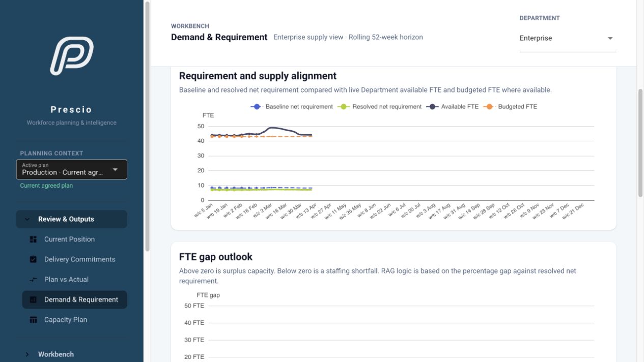Click the Capacity Plan table icon
This screenshot has height=362, width=644.
tap(33, 320)
